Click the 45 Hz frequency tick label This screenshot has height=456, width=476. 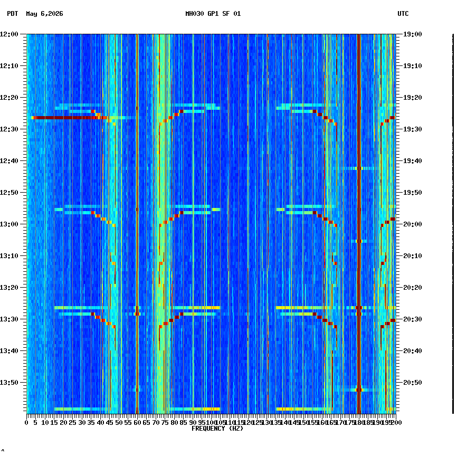click(x=110, y=423)
